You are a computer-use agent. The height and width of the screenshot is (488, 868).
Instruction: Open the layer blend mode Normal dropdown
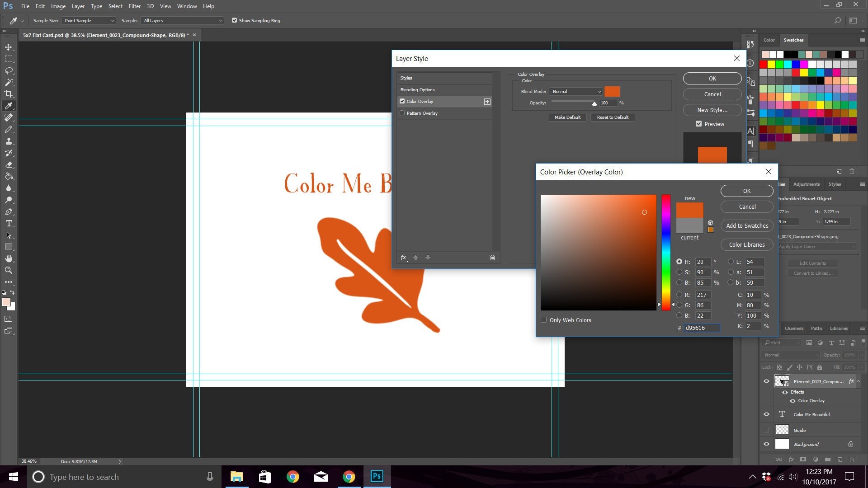coord(790,355)
